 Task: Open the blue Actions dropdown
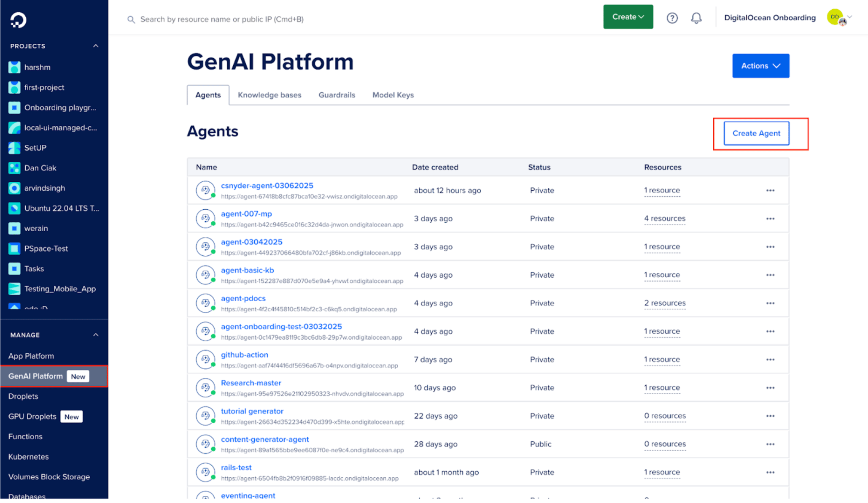tap(760, 66)
